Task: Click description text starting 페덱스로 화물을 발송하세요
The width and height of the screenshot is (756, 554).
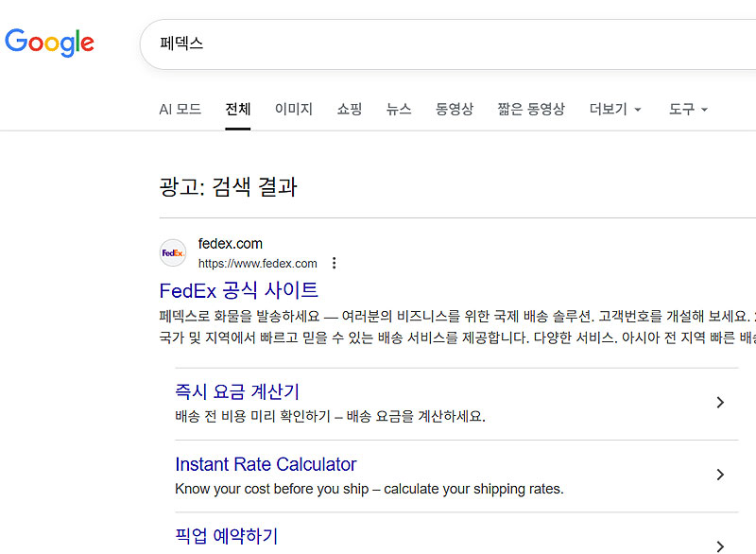Action: pos(457,326)
